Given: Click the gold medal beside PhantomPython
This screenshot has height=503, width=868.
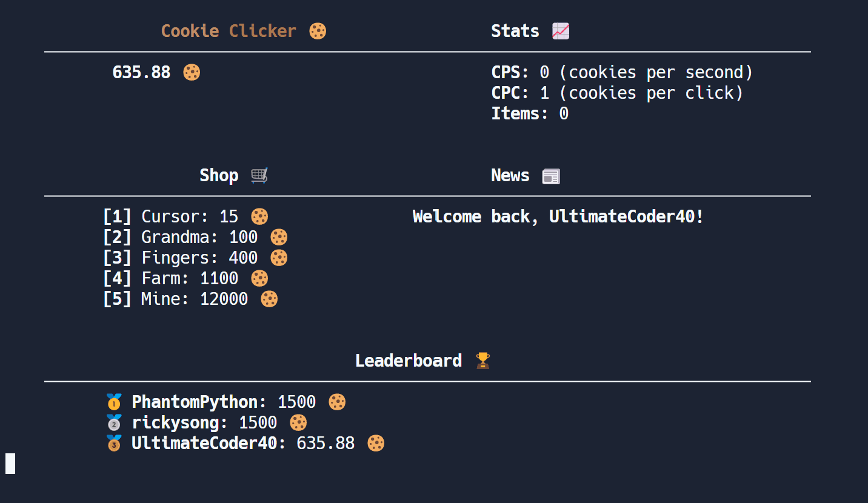Looking at the screenshot, I should (114, 402).
